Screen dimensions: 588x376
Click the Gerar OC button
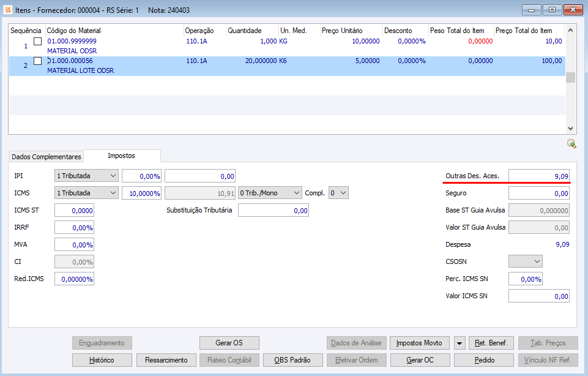[x=420, y=360]
